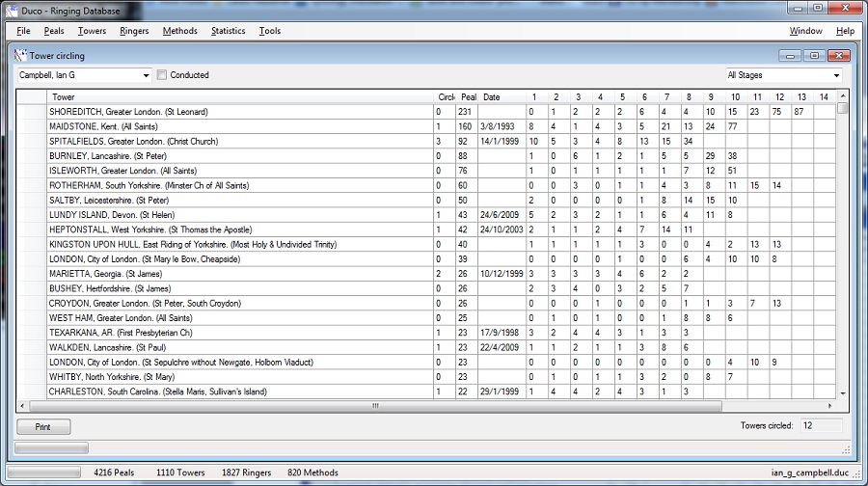
Task: Click the Tower circling window bell icon
Action: click(19, 56)
